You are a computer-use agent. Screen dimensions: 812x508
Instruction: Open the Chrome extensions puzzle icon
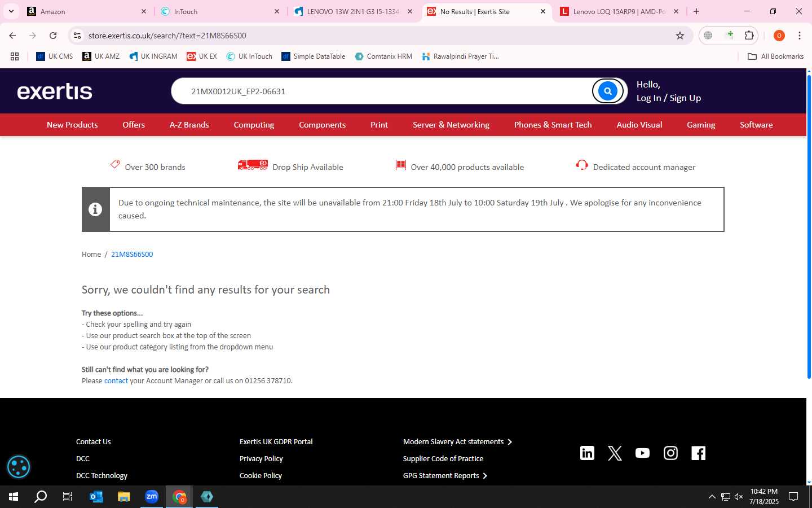pyautogui.click(x=749, y=36)
